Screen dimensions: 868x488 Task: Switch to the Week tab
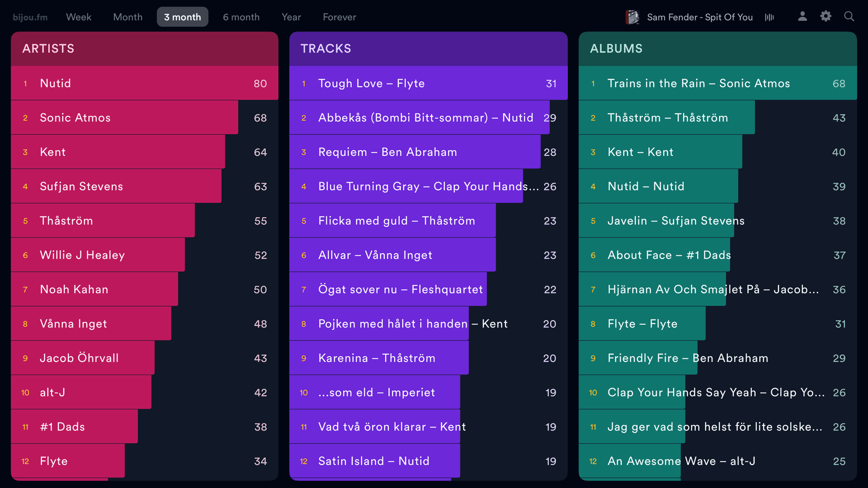79,17
